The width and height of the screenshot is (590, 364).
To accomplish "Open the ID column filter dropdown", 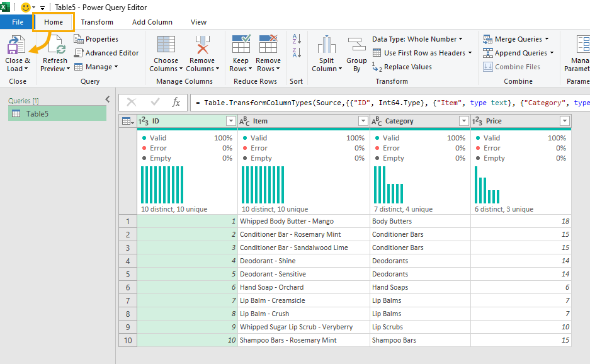I will (230, 121).
